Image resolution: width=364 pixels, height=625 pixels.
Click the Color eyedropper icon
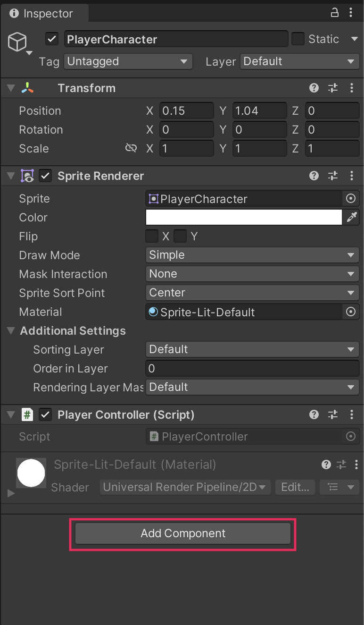click(352, 217)
